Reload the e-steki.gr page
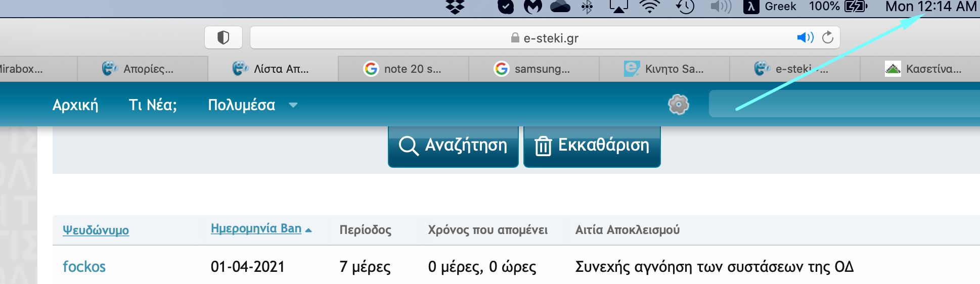The image size is (980, 284). click(828, 37)
